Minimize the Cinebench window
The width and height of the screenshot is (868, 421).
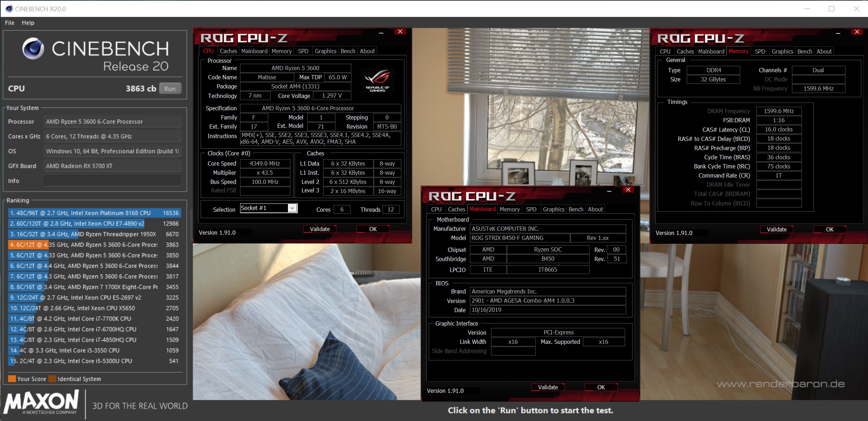click(x=807, y=8)
